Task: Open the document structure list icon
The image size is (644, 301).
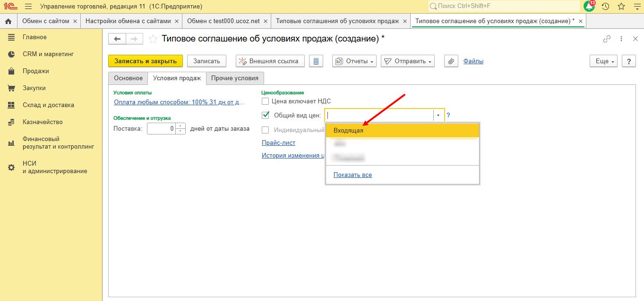Action: [316, 61]
